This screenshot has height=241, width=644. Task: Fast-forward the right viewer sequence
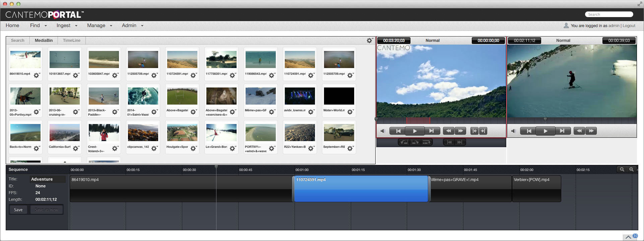click(x=591, y=131)
